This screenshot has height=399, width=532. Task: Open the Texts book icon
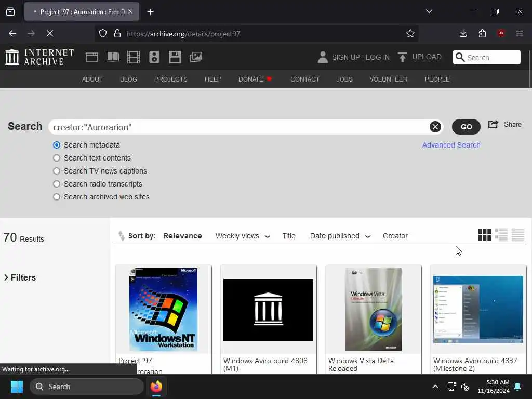click(x=113, y=57)
